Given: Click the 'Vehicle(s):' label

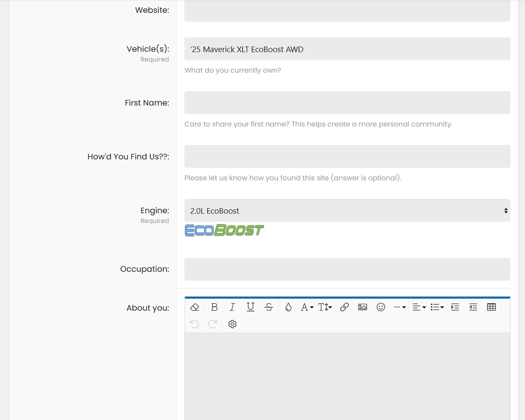Looking at the screenshot, I should click(x=148, y=49).
